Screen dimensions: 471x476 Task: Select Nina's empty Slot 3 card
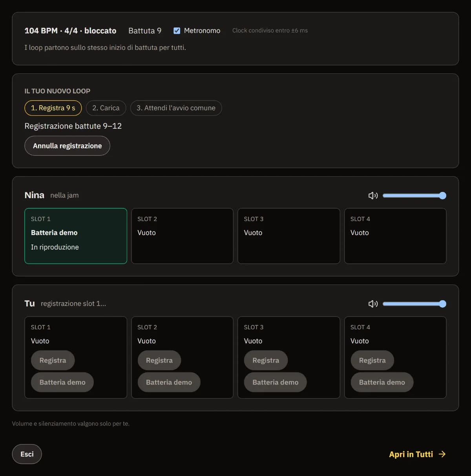(289, 236)
